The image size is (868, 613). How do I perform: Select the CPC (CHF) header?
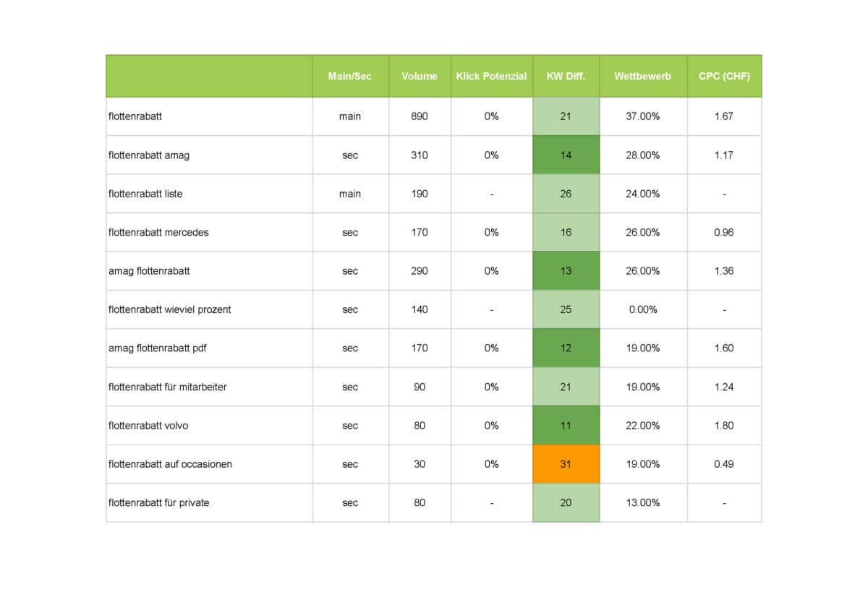click(x=723, y=76)
